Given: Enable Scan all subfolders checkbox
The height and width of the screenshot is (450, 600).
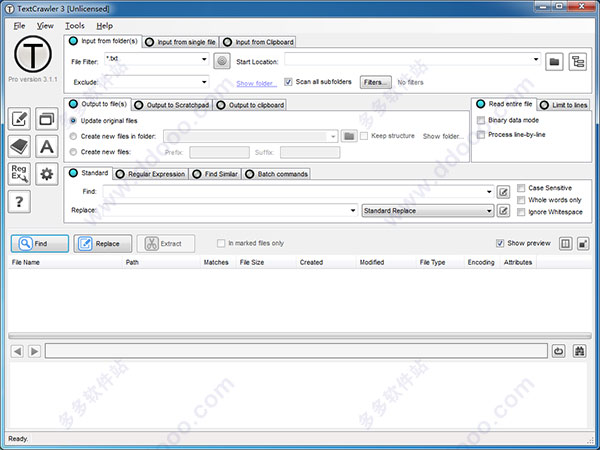Looking at the screenshot, I should pos(288,82).
